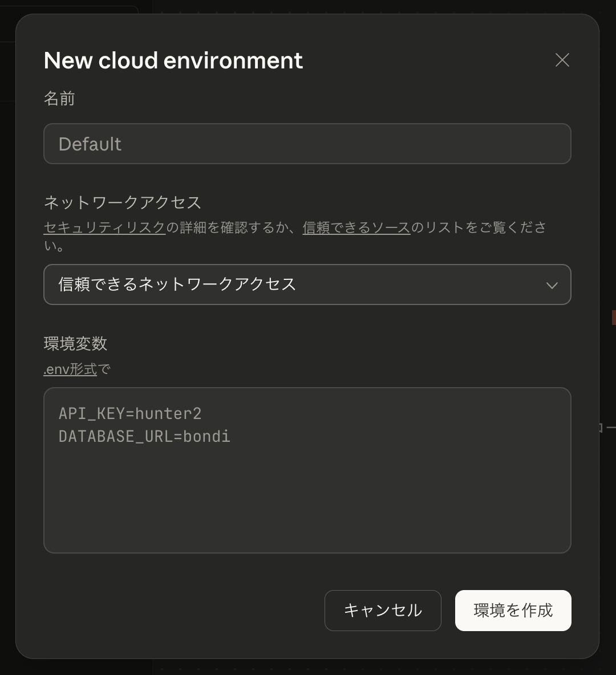The height and width of the screenshot is (675, 616).
Task: Click the API_KEY=hunter2 line in the textarea
Action: tap(130, 413)
